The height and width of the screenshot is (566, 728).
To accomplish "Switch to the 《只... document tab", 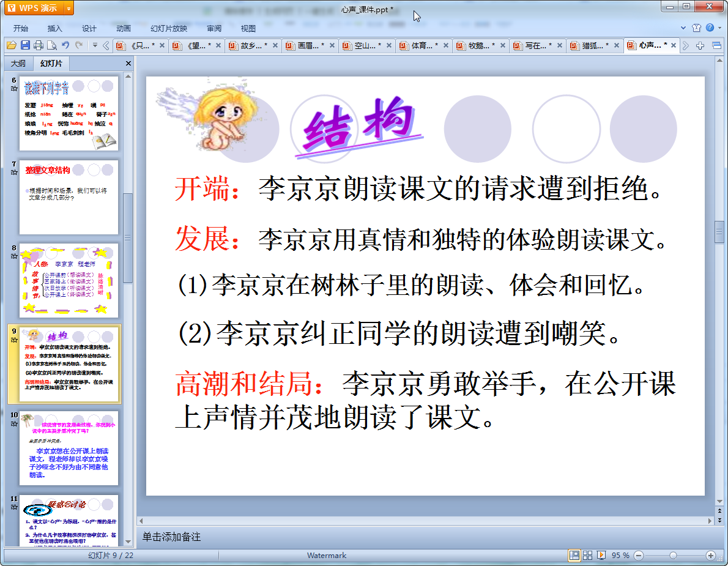I will [141, 45].
